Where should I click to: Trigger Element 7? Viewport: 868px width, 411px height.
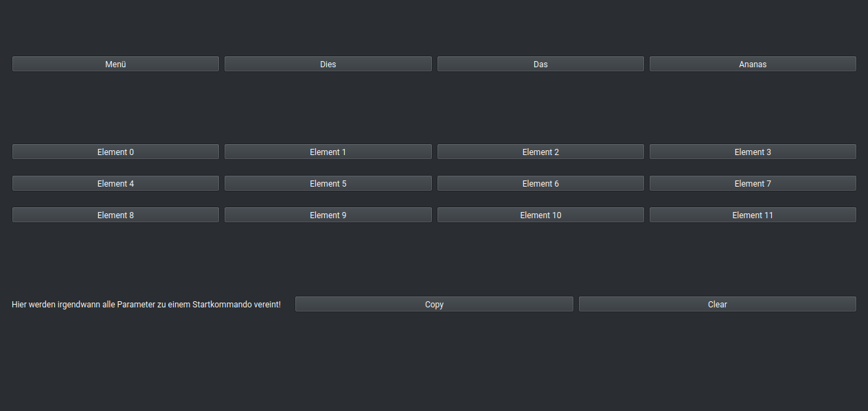pos(753,183)
